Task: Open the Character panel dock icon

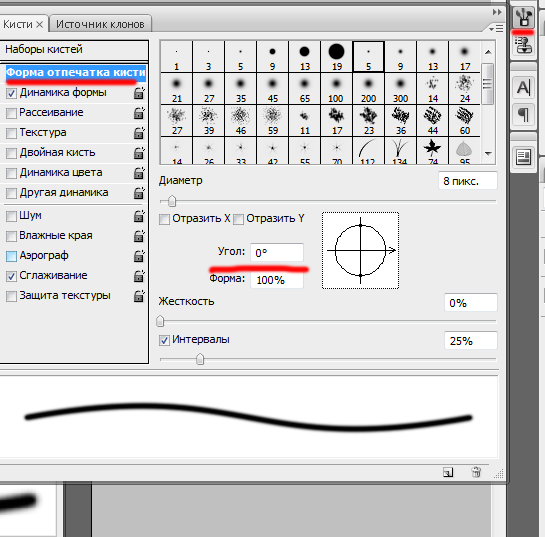Action: pyautogui.click(x=523, y=88)
